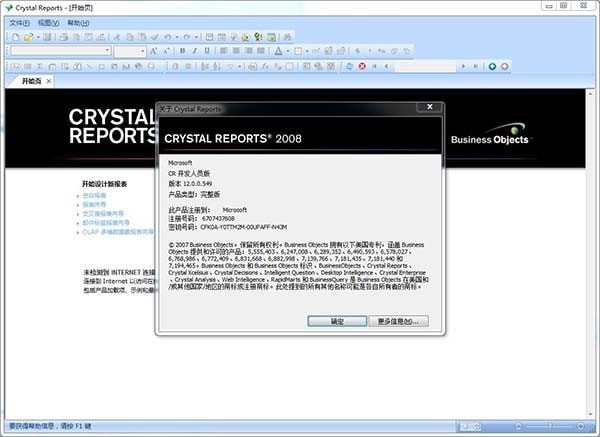This screenshot has width=600, height=437.
Task: Expand the Redo history dropdown arrow
Action: point(196,37)
